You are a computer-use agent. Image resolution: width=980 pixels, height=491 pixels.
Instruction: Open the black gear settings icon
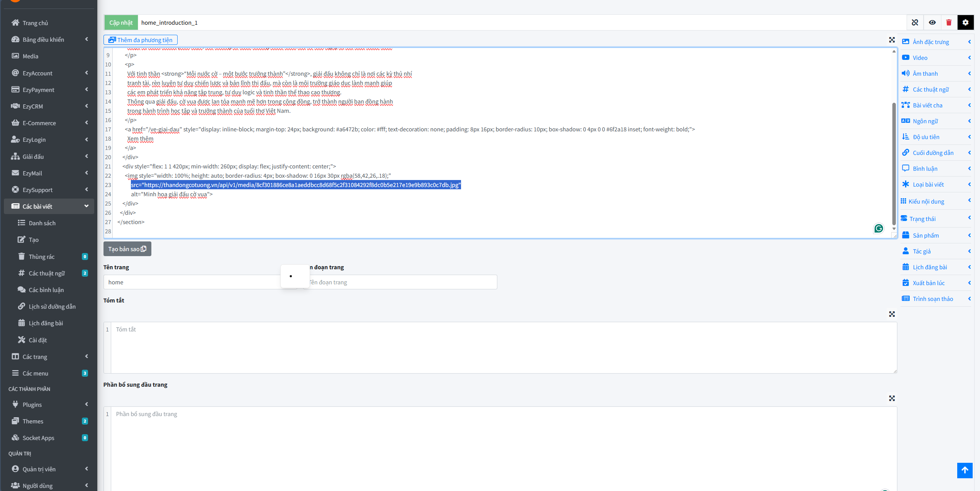tap(965, 22)
